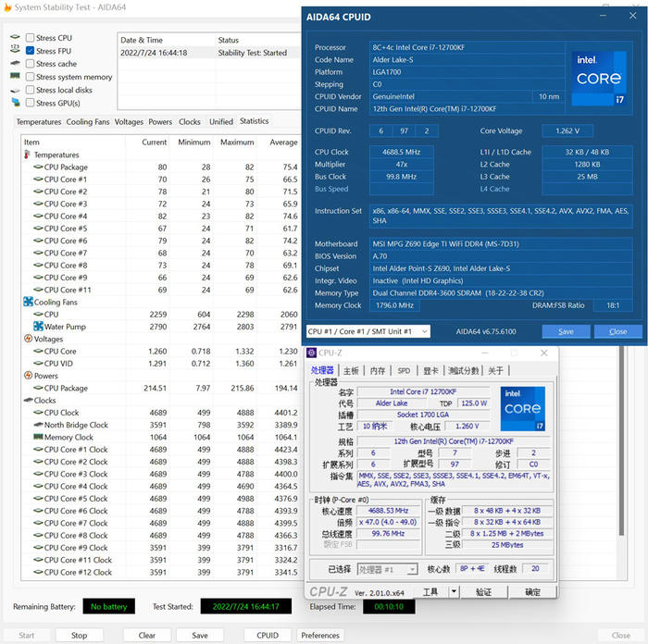The width and height of the screenshot is (648, 644).
Task: Click Close in the AIDA64 CPUID window
Action: point(617,331)
